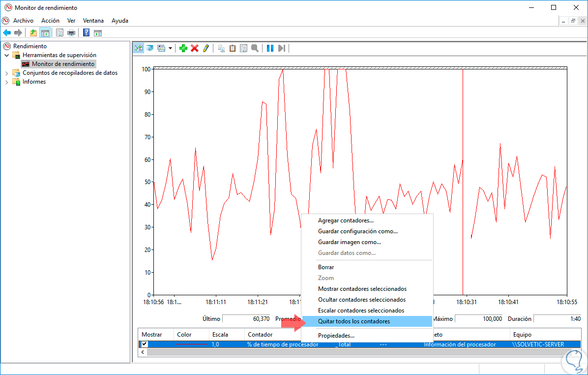This screenshot has height=375, width=588.
Task: Freeze the display with the pause icon
Action: (x=270, y=48)
